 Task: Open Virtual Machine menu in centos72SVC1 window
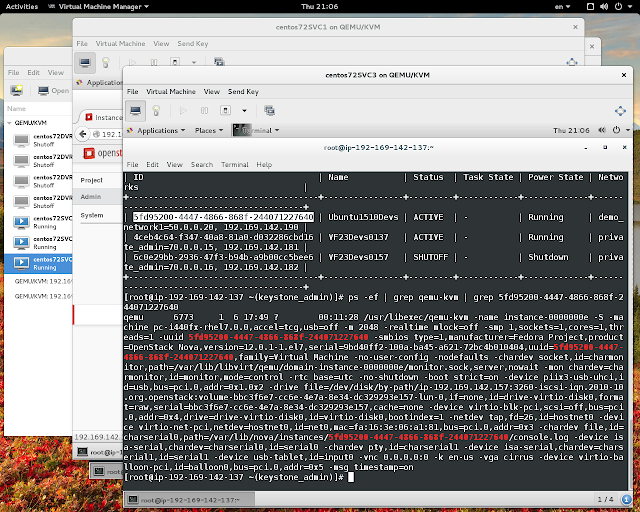pyautogui.click(x=120, y=43)
